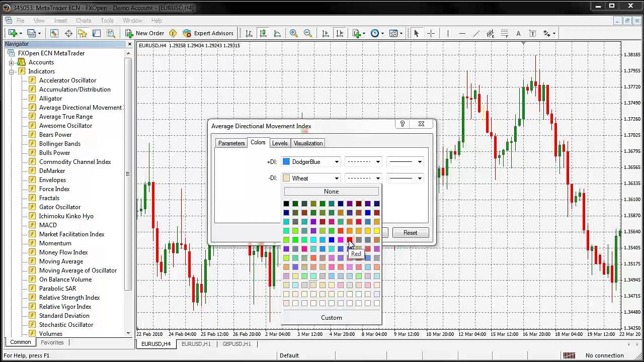Open a new chart from the toolbar
This screenshot has height=362, width=644.
13,33
